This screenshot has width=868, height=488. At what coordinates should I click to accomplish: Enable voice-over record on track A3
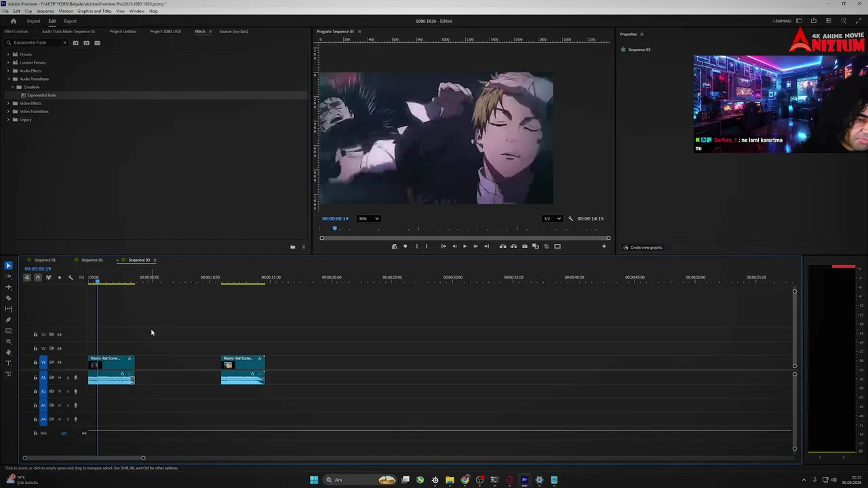[75, 405]
